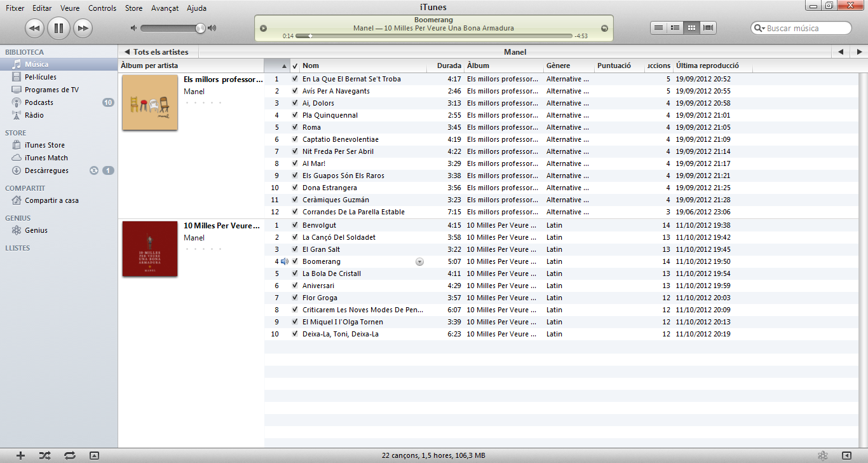Open the Avançat menu
Viewport: 868px width, 463px height.
[x=165, y=8]
